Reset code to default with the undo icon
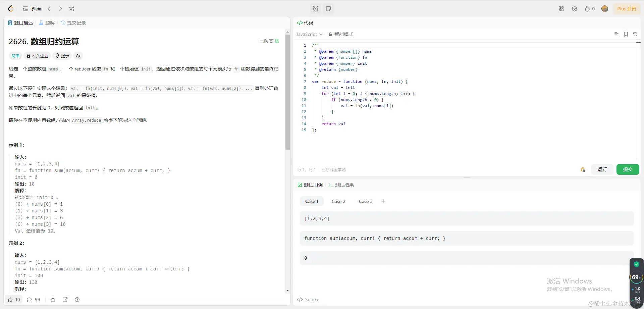Screen dimensions: 644x309 (635, 34)
